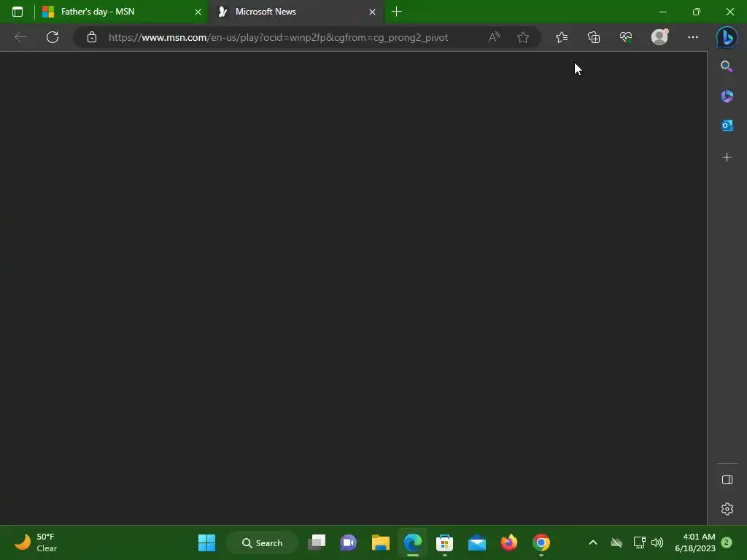Expand hidden system tray icons chevron
Image resolution: width=747 pixels, height=560 pixels.
tap(593, 542)
